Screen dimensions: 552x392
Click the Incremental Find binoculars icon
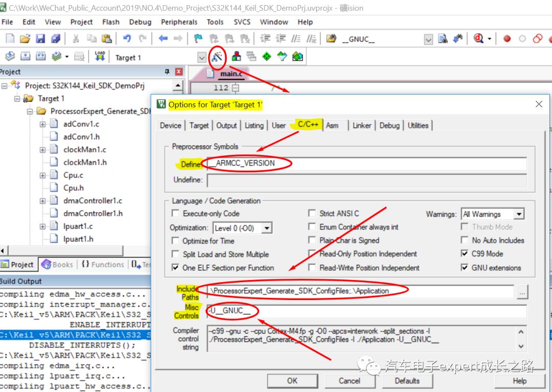[x=457, y=39]
